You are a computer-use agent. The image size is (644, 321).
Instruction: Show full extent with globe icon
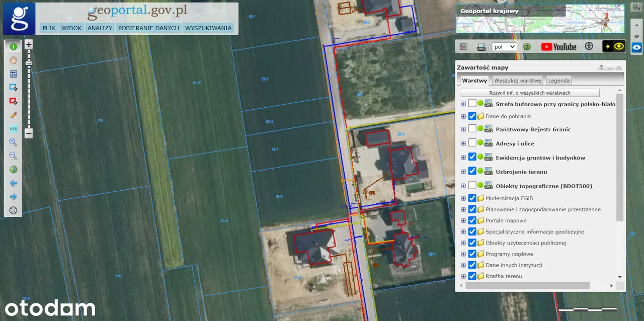pos(14,170)
